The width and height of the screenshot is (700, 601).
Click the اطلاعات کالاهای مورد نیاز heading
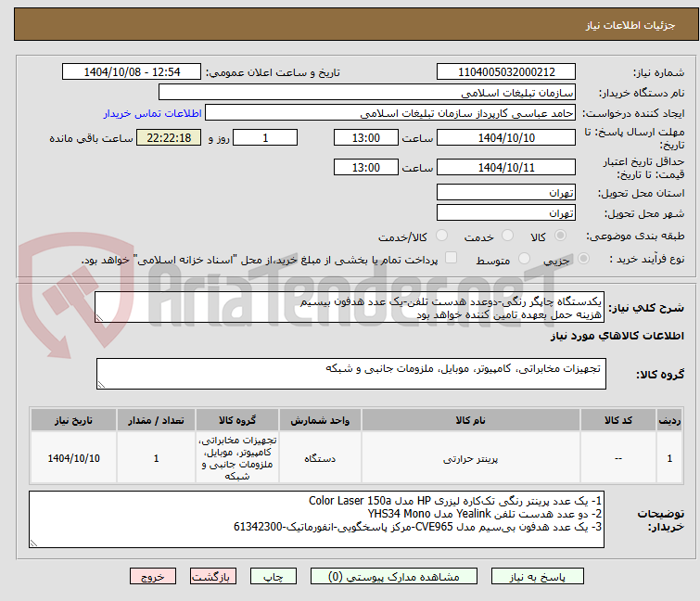click(x=617, y=336)
